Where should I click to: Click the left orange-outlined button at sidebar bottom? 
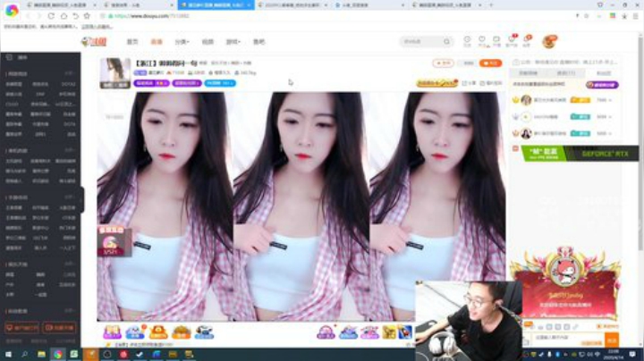click(21, 328)
